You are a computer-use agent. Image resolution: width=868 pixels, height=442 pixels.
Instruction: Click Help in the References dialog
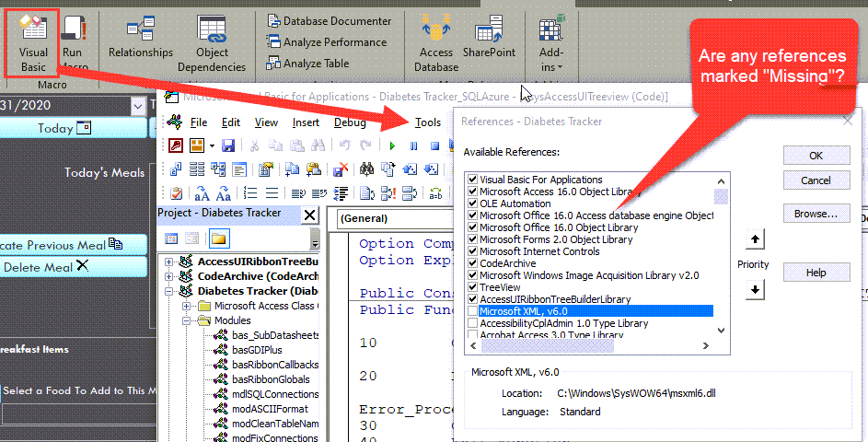pyautogui.click(x=816, y=273)
